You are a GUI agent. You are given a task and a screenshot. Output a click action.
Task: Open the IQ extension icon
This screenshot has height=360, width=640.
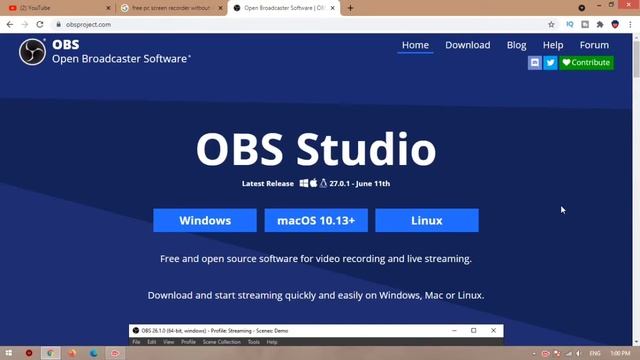(x=570, y=24)
